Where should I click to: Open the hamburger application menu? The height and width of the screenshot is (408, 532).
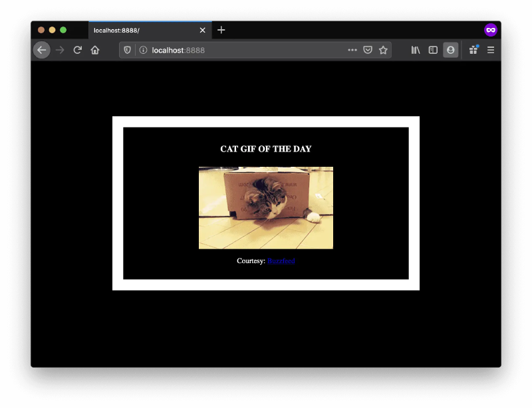click(x=491, y=50)
